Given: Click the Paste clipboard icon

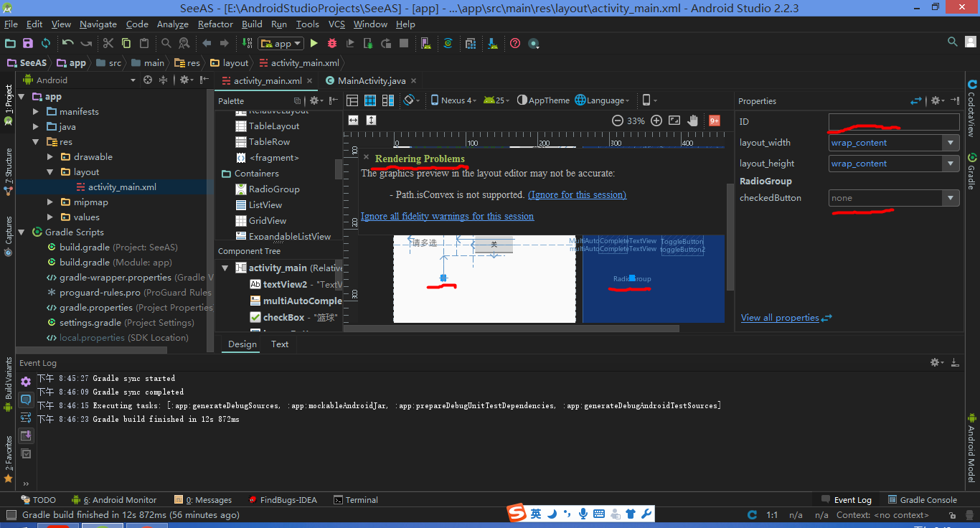Looking at the screenshot, I should pyautogui.click(x=144, y=43).
